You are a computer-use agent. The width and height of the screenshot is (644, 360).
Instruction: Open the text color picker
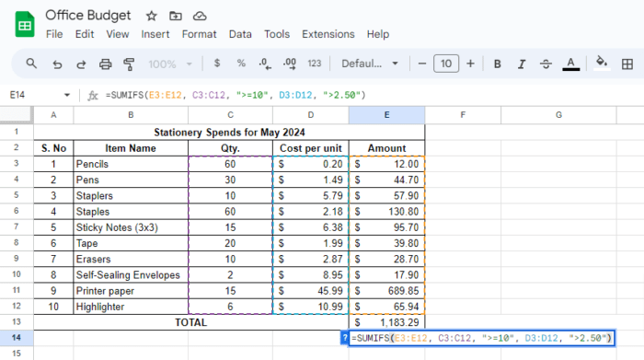(x=570, y=64)
